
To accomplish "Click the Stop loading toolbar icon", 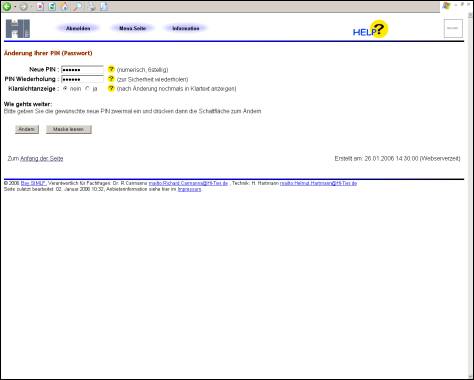I will tap(40, 6).
